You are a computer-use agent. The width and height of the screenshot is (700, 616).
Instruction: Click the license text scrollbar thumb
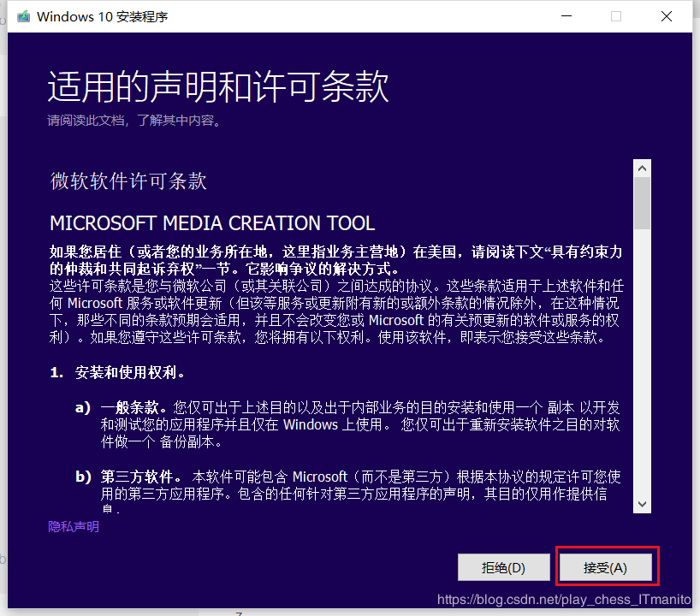pos(642,204)
